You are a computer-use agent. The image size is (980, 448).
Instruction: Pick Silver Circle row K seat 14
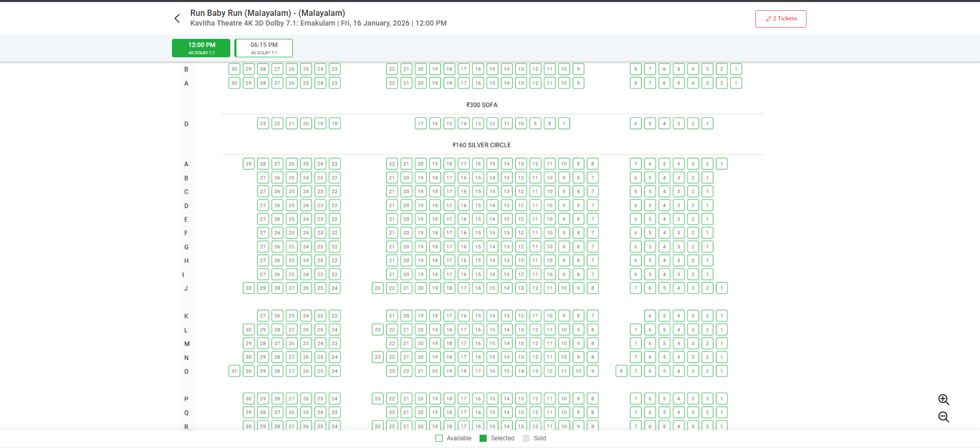[492, 316]
